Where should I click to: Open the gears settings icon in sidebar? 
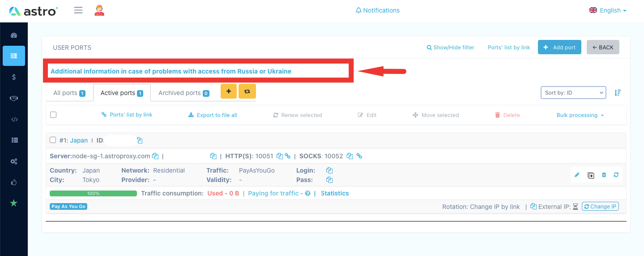tap(14, 161)
